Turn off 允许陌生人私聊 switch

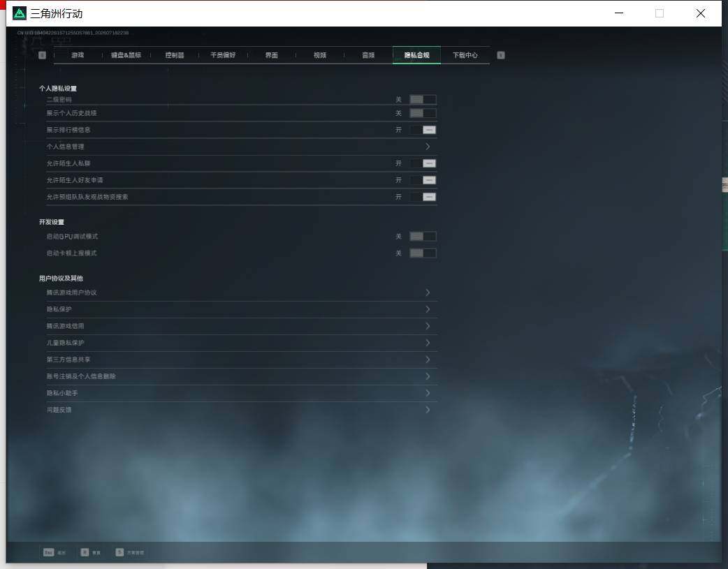(x=423, y=163)
